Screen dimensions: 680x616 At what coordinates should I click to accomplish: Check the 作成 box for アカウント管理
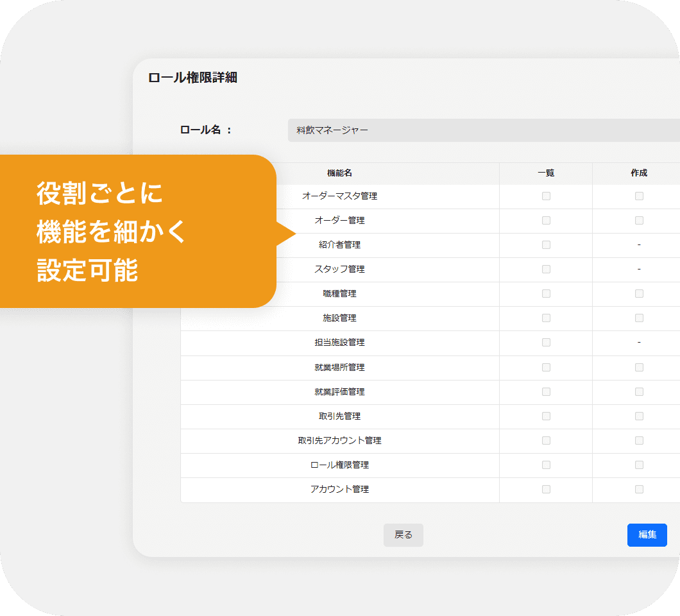(x=639, y=490)
